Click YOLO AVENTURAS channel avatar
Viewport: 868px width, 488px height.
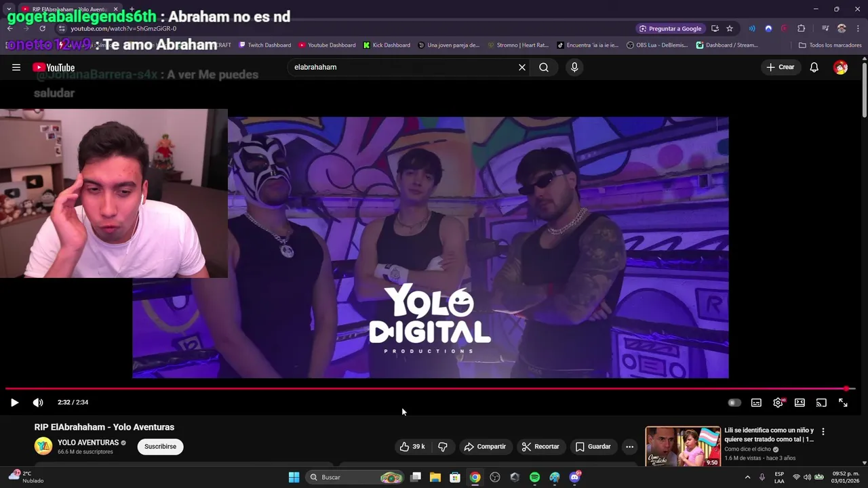[x=43, y=446]
